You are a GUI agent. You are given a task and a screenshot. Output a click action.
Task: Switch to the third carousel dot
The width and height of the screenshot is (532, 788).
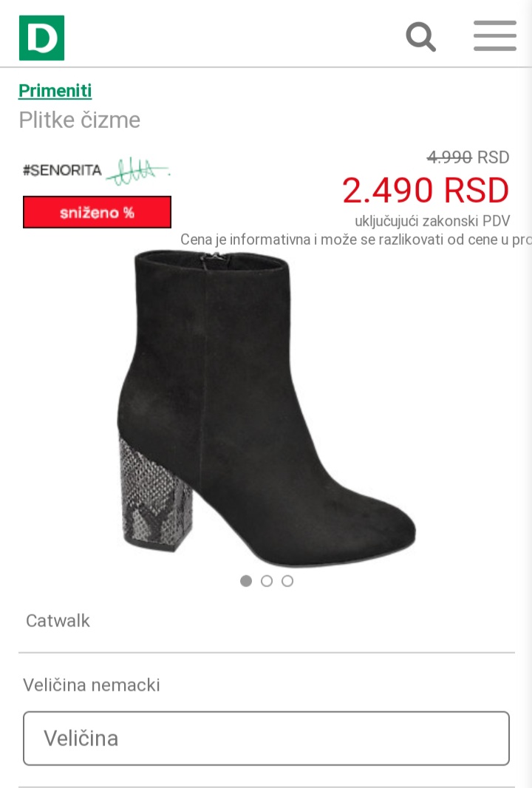pos(287,581)
